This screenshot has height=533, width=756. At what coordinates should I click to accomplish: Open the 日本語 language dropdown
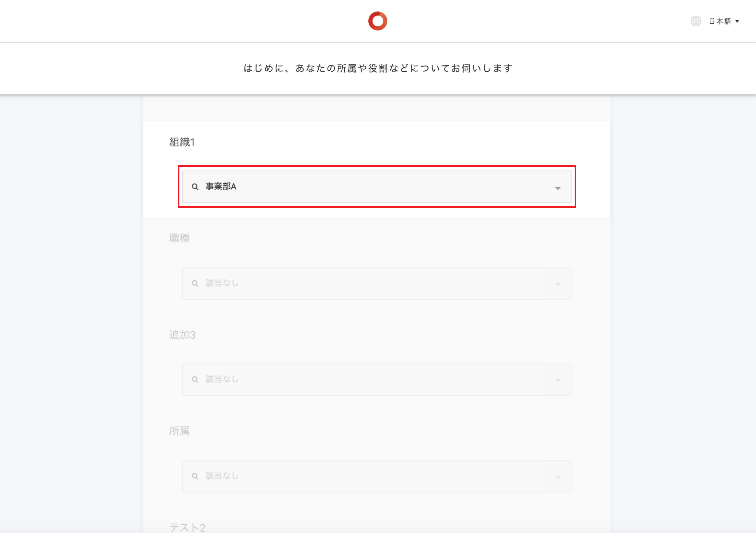point(720,21)
